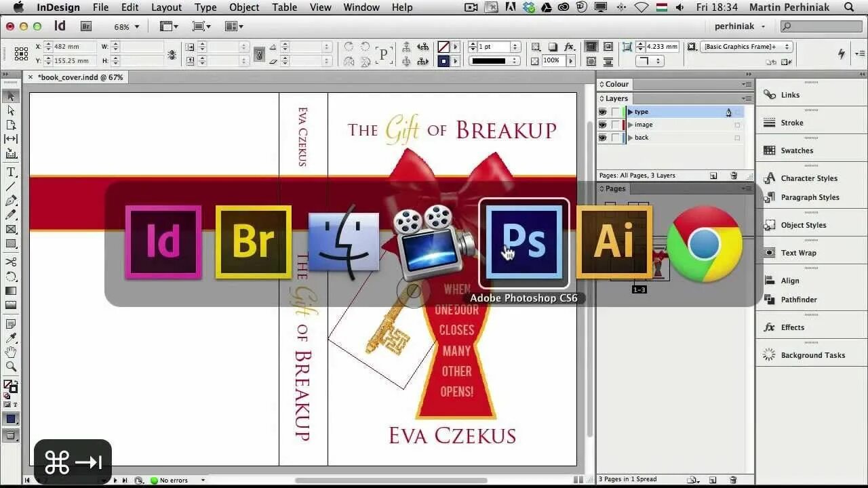This screenshot has height=488, width=868.
Task: Select the Type tool
Action: coord(11,172)
